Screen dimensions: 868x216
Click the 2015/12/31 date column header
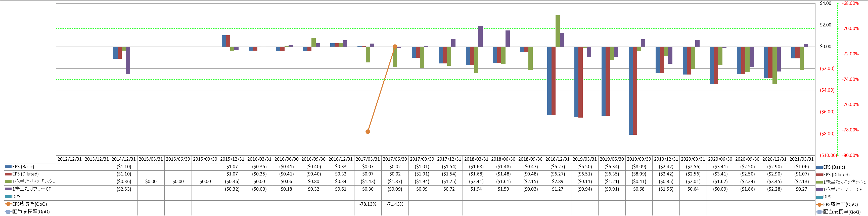[x=232, y=159]
